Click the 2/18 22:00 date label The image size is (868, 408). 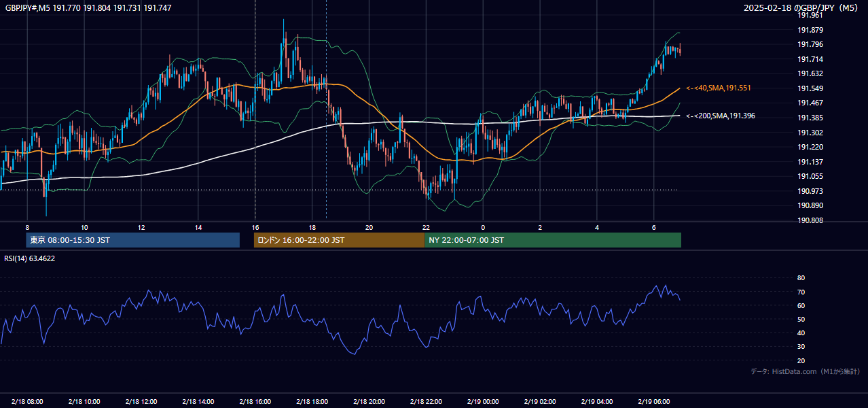427,402
